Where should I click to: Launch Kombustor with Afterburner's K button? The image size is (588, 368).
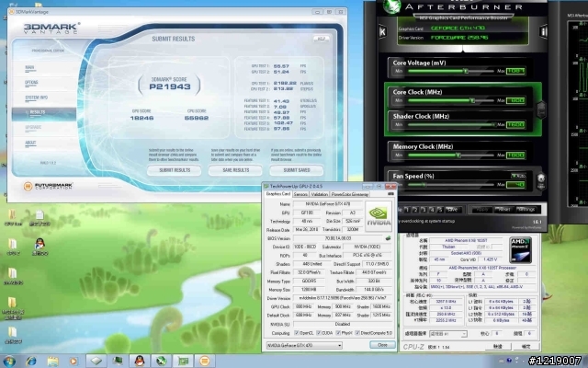point(382,31)
